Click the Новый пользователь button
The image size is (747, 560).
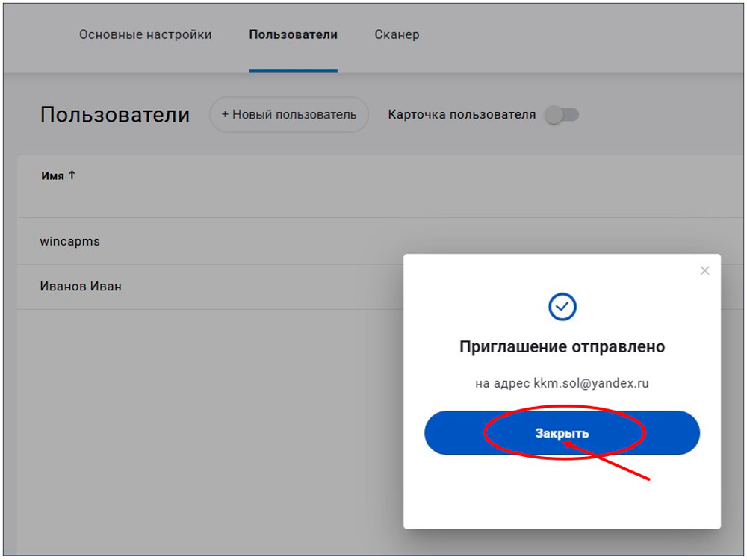(x=289, y=115)
